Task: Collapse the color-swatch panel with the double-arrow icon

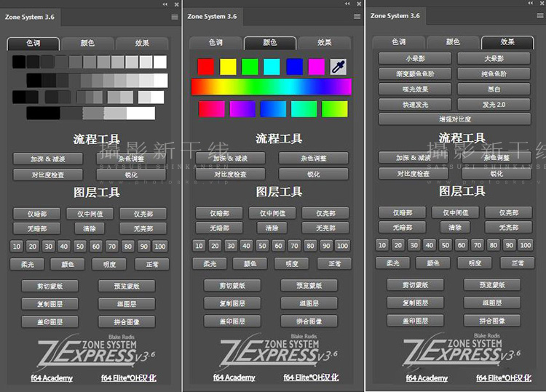Action: [x=347, y=4]
